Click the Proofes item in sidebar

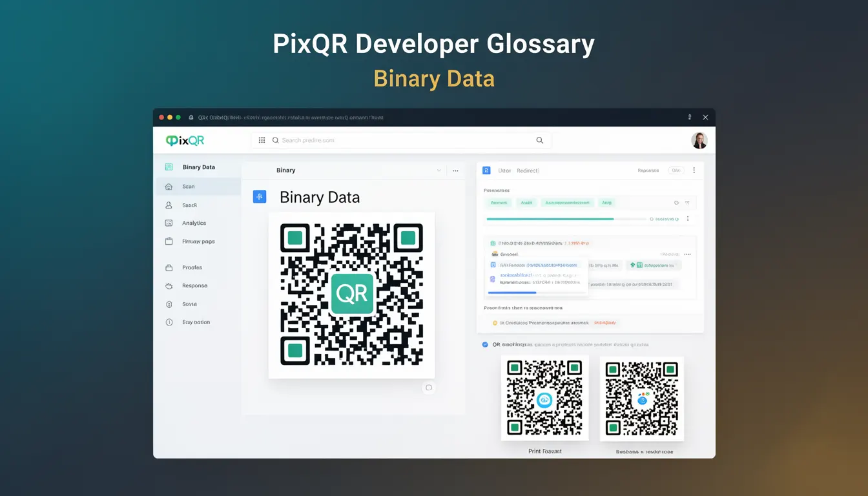click(x=198, y=267)
